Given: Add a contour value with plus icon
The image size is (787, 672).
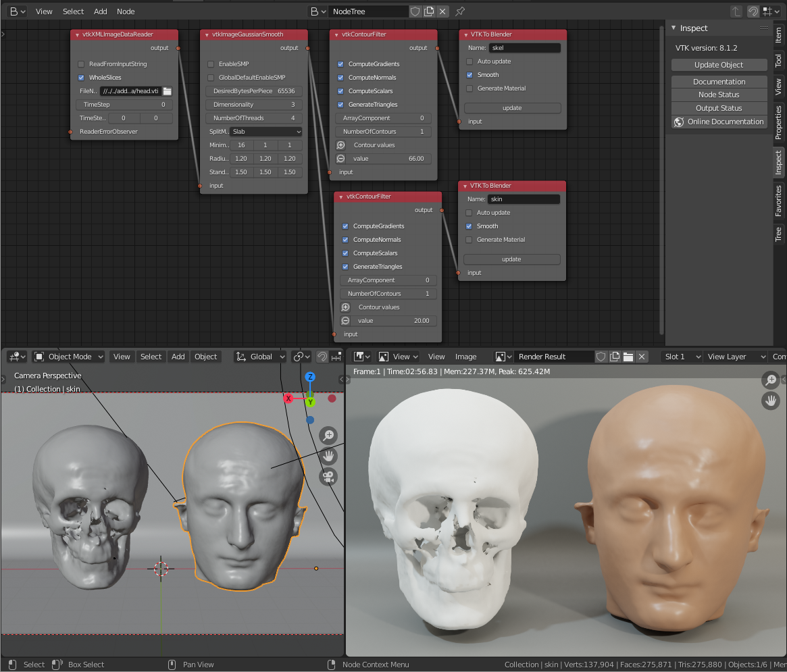Looking at the screenshot, I should click(x=340, y=145).
